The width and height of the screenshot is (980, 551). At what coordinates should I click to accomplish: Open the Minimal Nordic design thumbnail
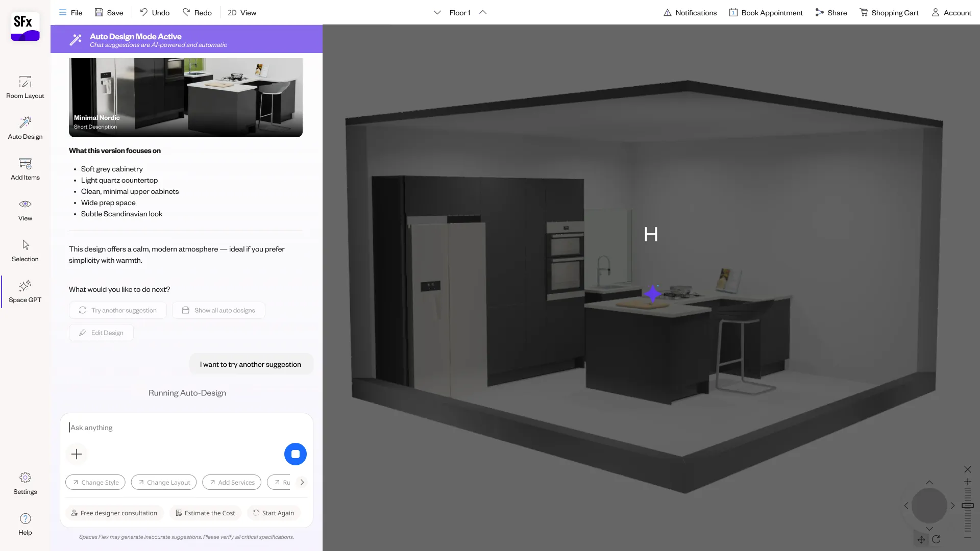(x=186, y=97)
